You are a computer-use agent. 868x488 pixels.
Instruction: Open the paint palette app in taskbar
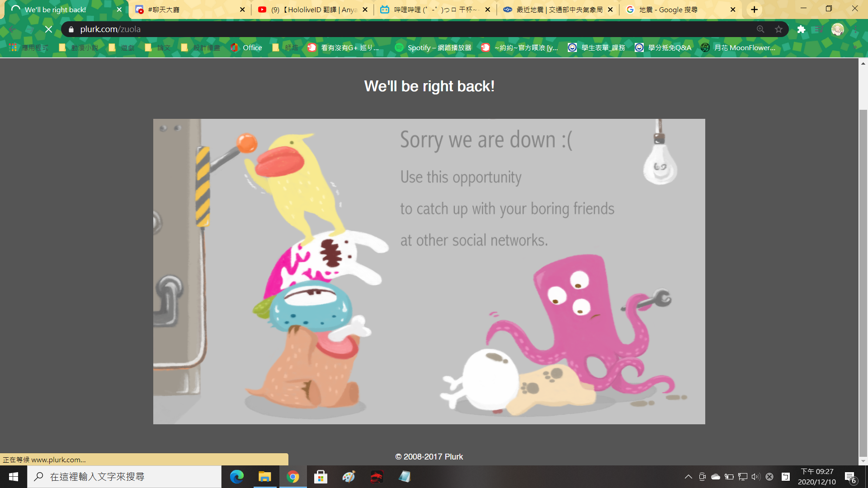pos(349,477)
